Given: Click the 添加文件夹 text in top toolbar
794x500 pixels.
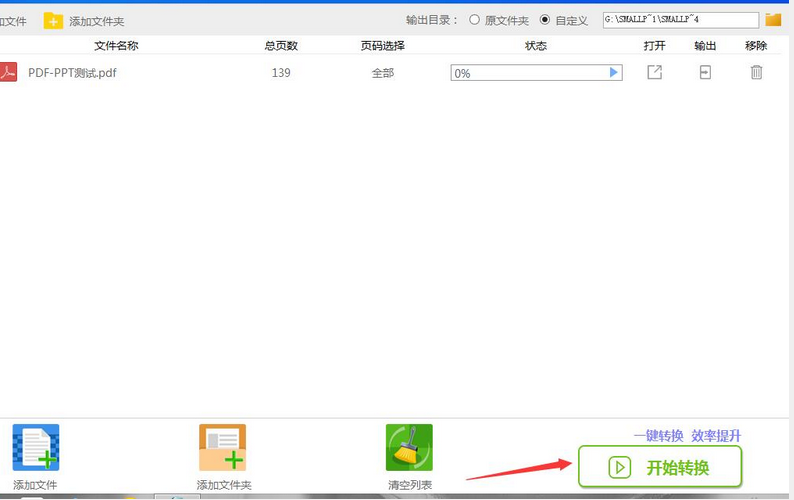Looking at the screenshot, I should pyautogui.click(x=96, y=21).
